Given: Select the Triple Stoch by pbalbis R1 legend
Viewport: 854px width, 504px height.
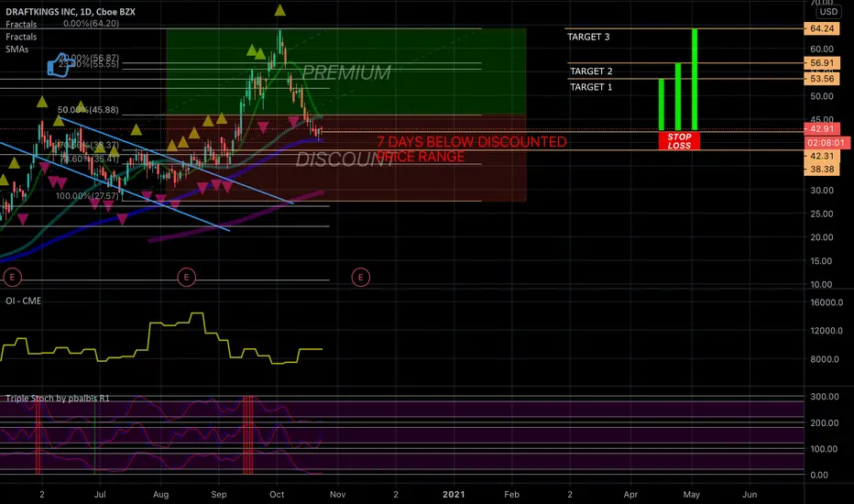Looking at the screenshot, I should coord(58,399).
